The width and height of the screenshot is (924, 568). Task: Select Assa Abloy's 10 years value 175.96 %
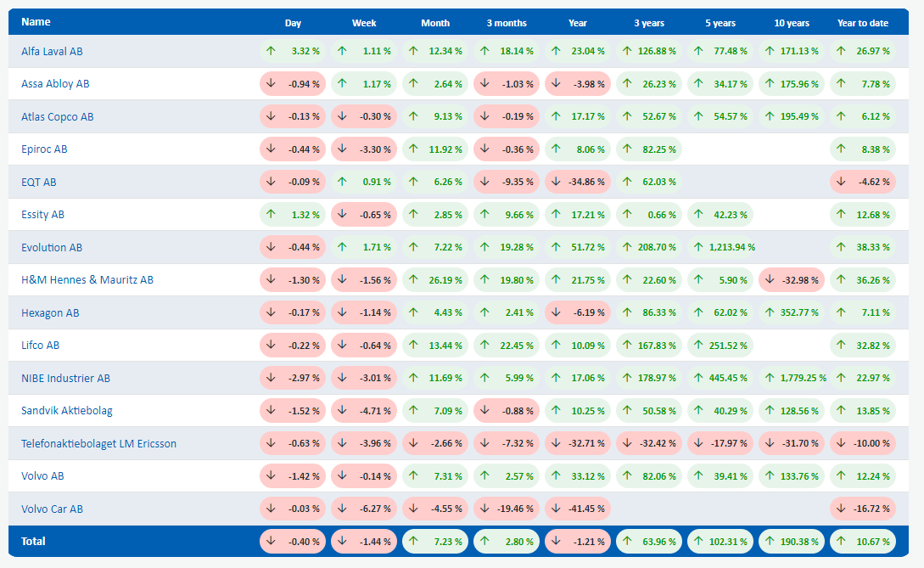click(x=799, y=84)
